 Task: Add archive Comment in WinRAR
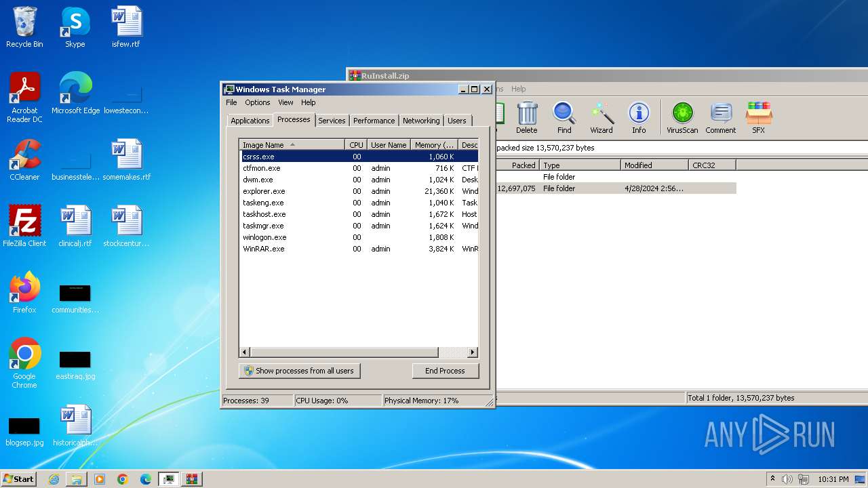(720, 118)
